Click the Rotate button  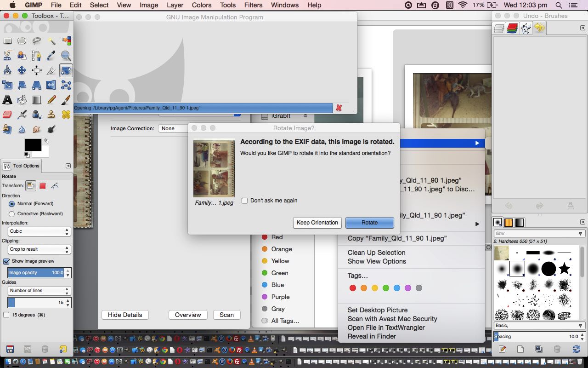point(369,223)
